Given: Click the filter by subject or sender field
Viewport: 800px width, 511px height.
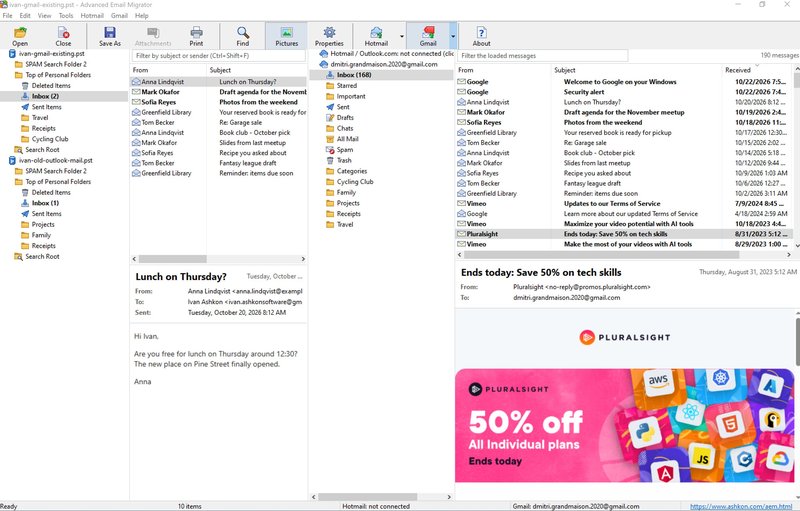Looking at the screenshot, I should 219,56.
